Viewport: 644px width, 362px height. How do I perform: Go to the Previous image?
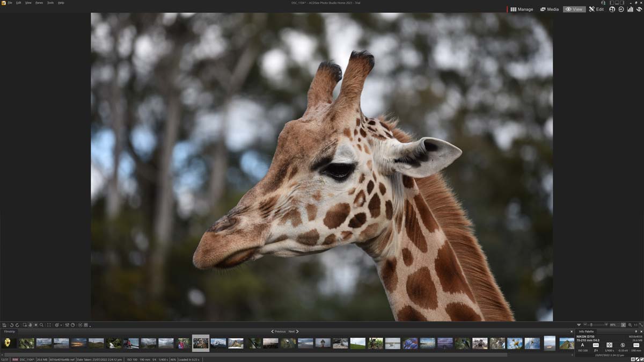(x=278, y=331)
